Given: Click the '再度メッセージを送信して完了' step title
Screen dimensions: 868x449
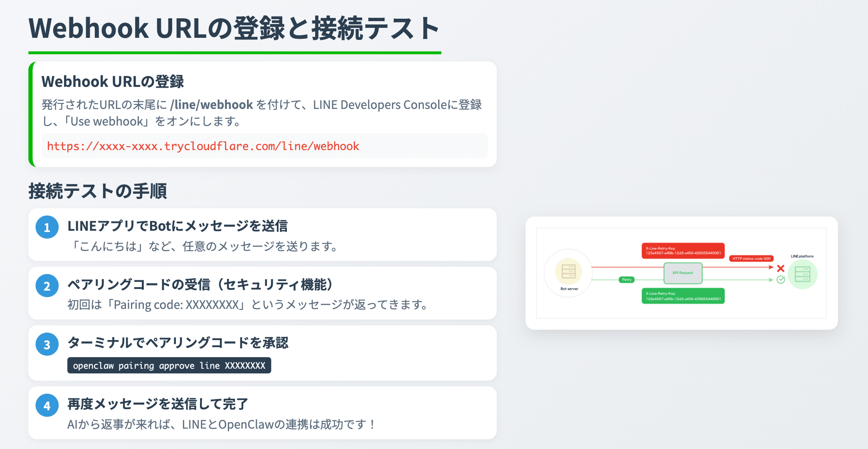Looking at the screenshot, I should pyautogui.click(x=158, y=404).
